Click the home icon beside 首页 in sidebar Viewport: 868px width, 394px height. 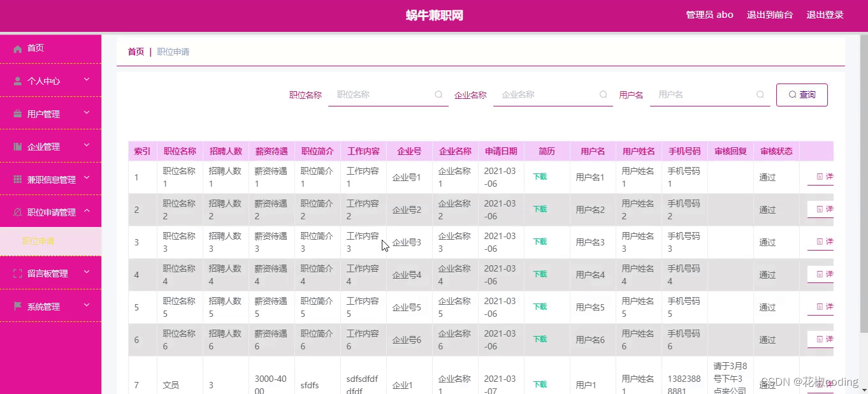(18, 48)
